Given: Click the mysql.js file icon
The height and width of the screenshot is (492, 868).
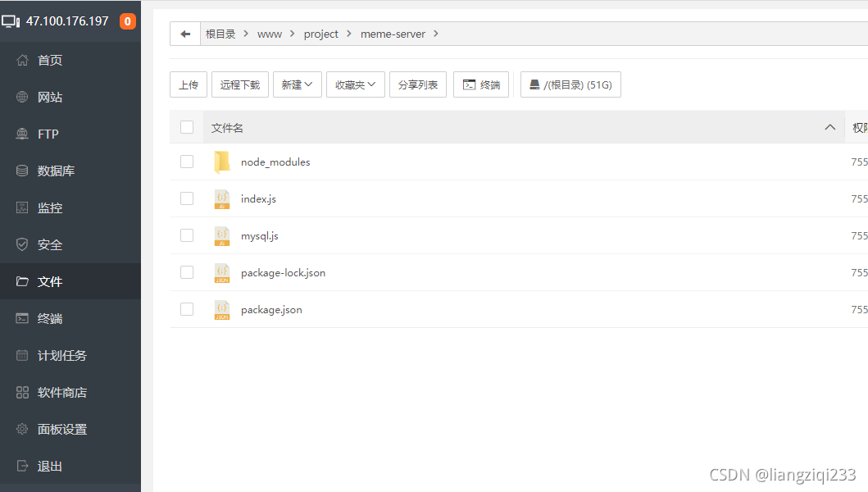Looking at the screenshot, I should tap(222, 235).
